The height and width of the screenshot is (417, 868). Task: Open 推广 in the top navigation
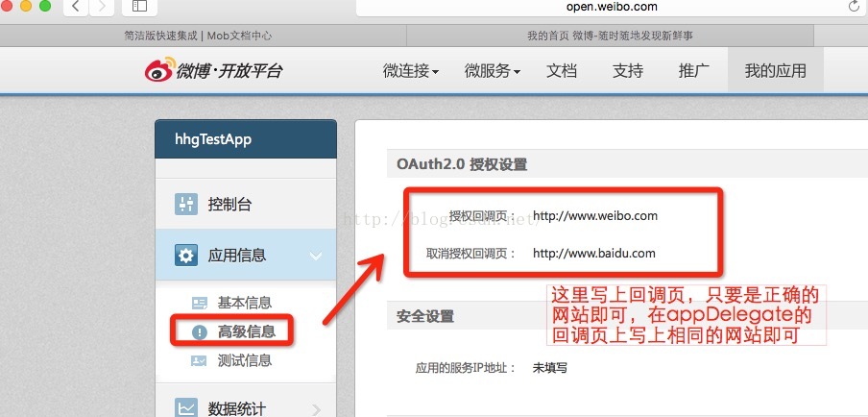pos(693,71)
